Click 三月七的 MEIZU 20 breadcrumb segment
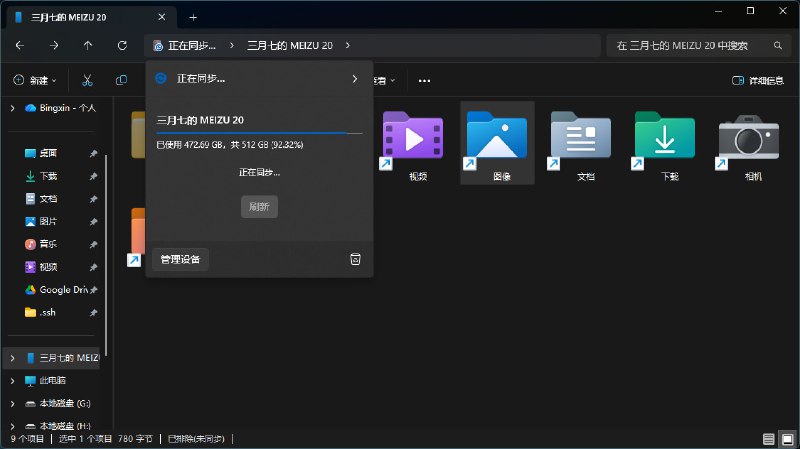Viewport: 800px width, 449px height. pyautogui.click(x=290, y=45)
